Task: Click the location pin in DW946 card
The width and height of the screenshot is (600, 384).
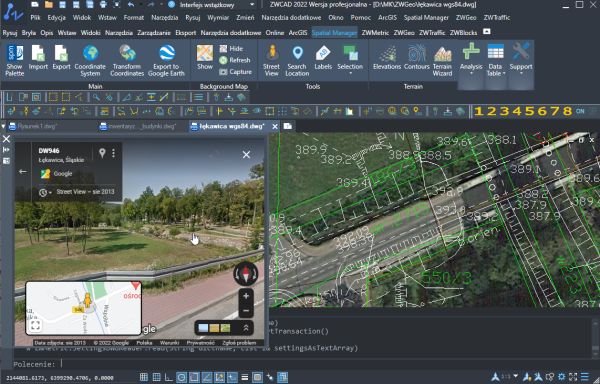Action: point(102,153)
